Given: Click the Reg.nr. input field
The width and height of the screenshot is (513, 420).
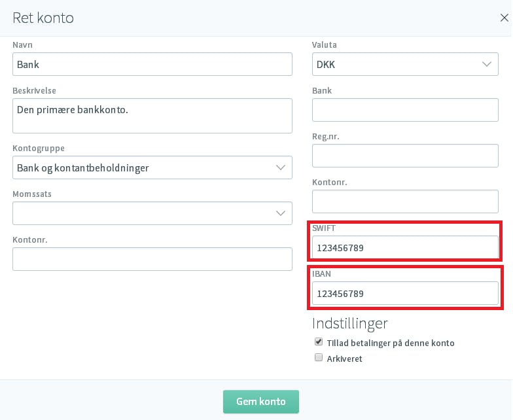Looking at the screenshot, I should [405, 156].
